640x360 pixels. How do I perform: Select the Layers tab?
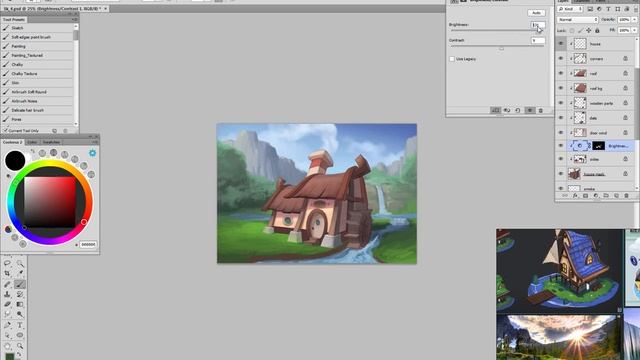click(x=564, y=1)
